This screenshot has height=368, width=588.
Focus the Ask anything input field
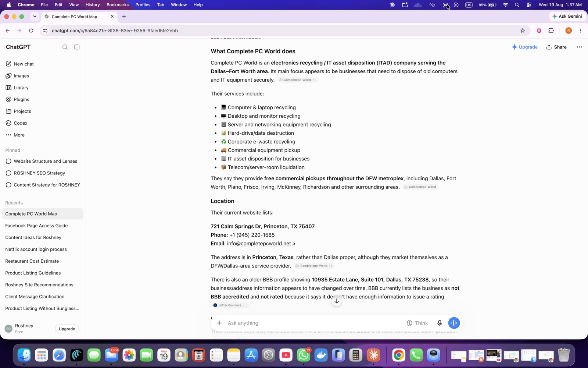pyautogui.click(x=314, y=323)
